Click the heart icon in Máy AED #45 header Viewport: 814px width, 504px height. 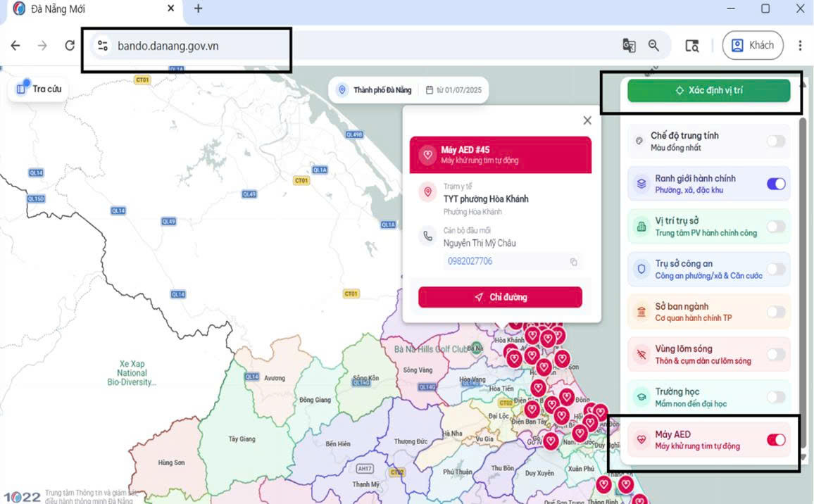point(427,155)
